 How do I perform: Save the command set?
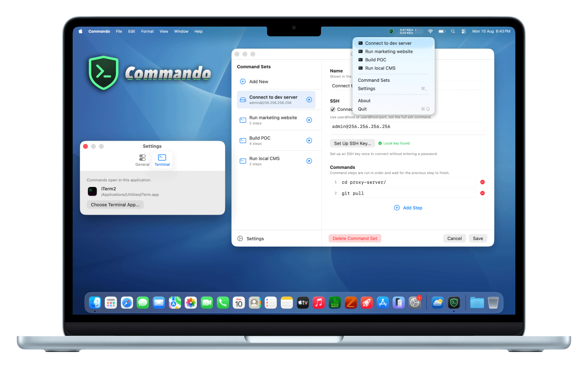point(478,238)
